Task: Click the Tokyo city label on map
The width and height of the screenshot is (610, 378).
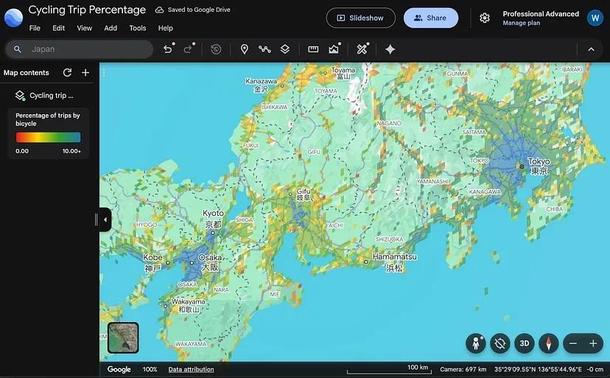Action: click(539, 166)
